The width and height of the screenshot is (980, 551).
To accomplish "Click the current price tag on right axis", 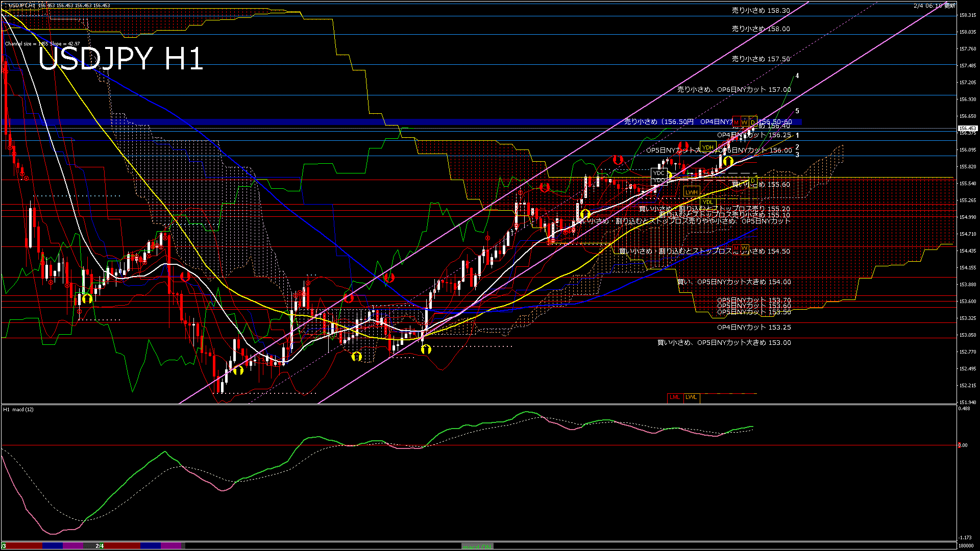I will pos(967,128).
